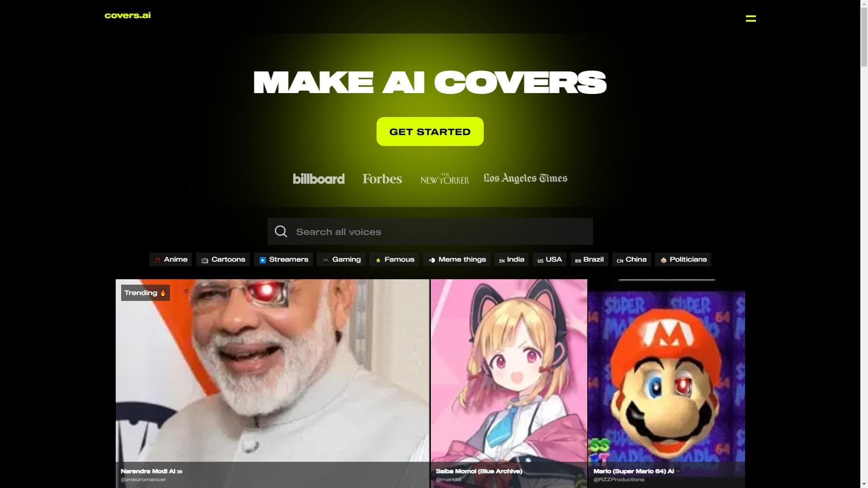Viewport: 868px width, 488px height.
Task: Click the covers.ai logo
Action: (x=127, y=15)
